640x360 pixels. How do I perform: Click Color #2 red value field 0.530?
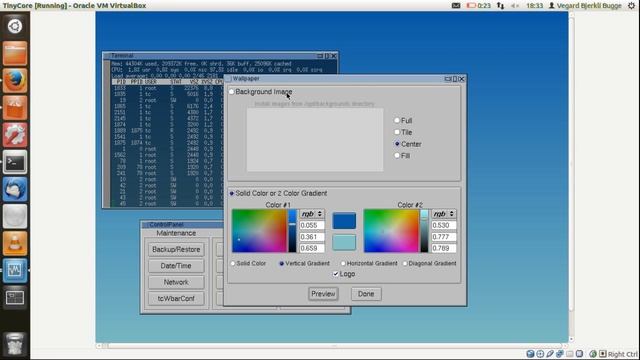click(444, 225)
